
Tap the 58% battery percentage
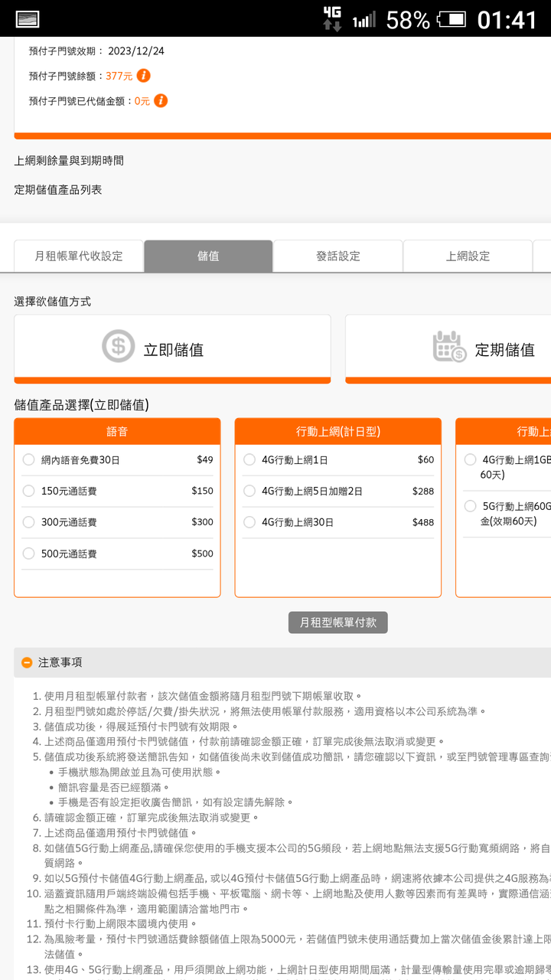[x=408, y=20]
